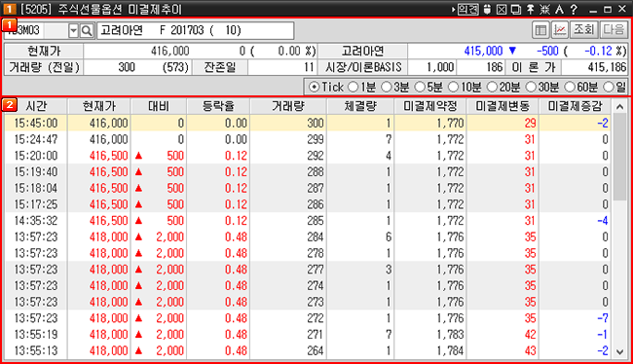
Task: Click the 다음 (next) button
Action: point(614,30)
